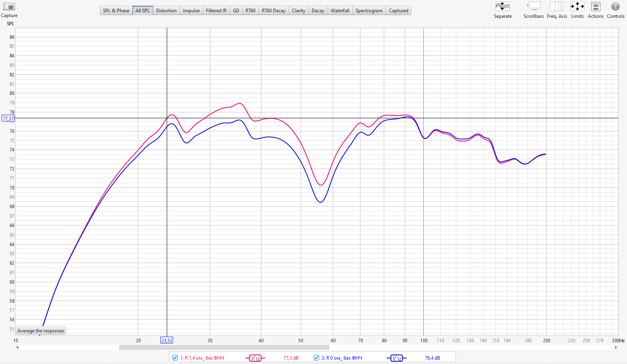Click the 23,52 frequency cursor box
This screenshot has width=627, height=364.
click(167, 340)
